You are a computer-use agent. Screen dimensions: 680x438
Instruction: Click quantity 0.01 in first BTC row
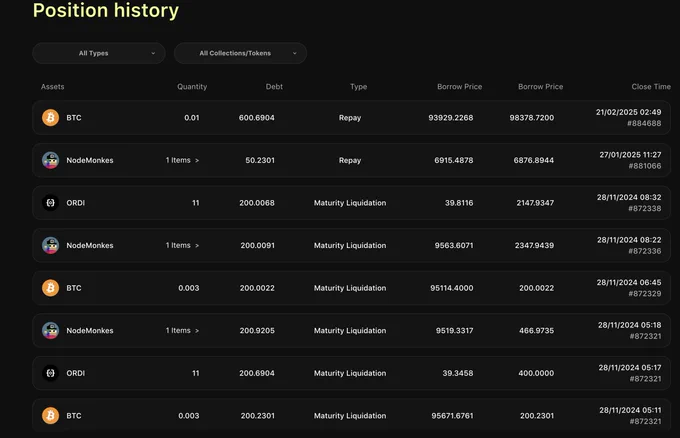coord(192,118)
